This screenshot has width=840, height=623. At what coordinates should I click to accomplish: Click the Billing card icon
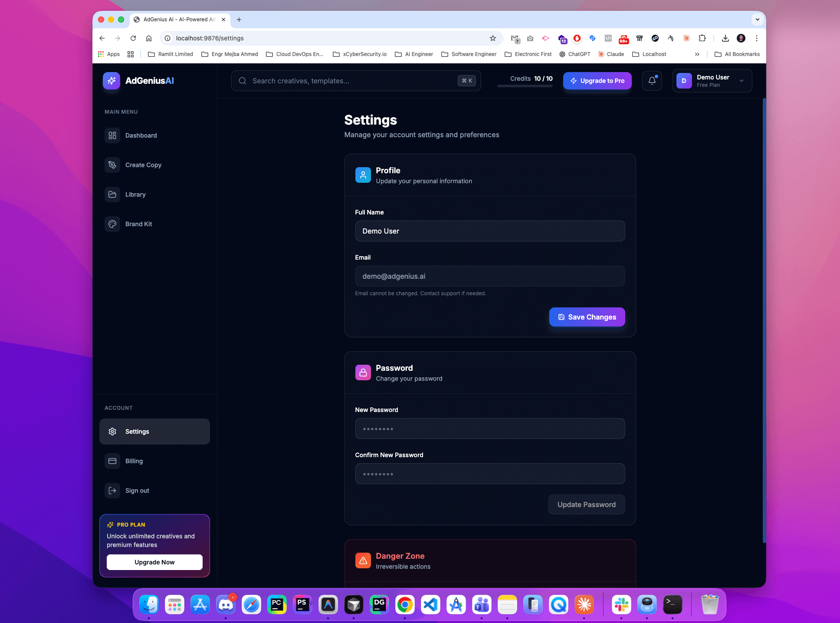112,461
